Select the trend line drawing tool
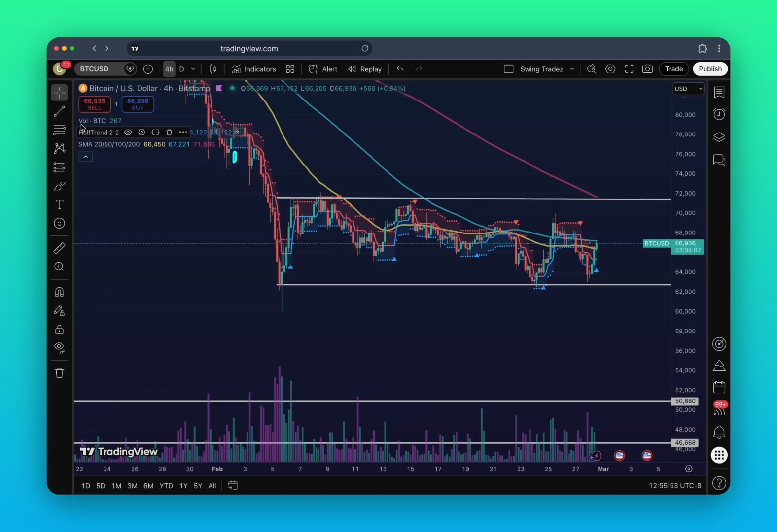Image resolution: width=777 pixels, height=532 pixels. tap(59, 111)
